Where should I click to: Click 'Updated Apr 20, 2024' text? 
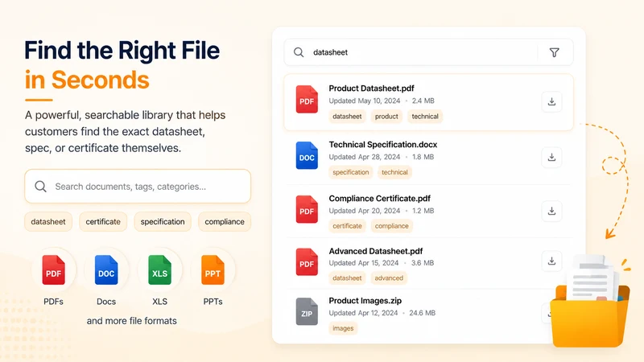pyautogui.click(x=365, y=211)
